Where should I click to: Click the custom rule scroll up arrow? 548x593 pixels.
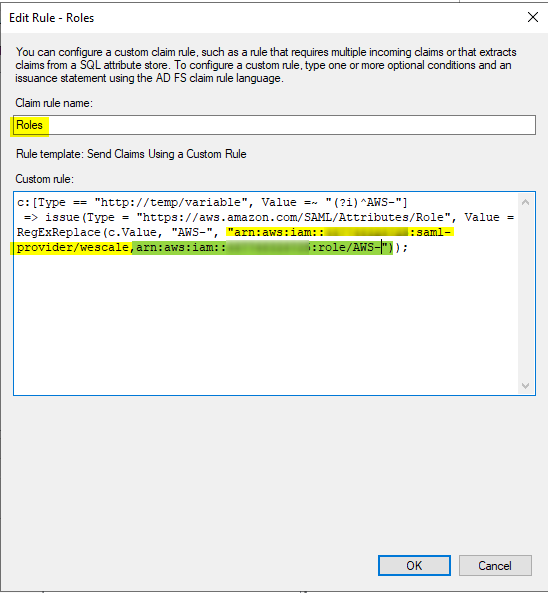pyautogui.click(x=525, y=202)
